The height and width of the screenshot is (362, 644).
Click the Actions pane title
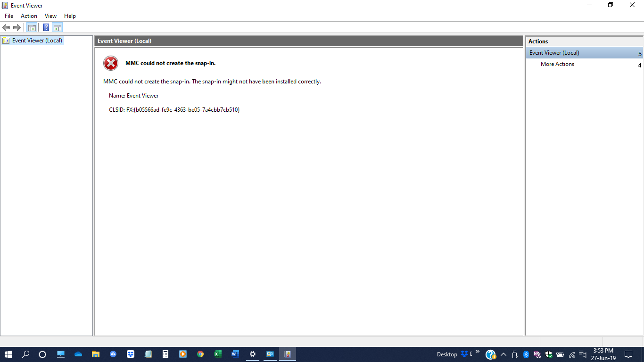click(x=538, y=41)
